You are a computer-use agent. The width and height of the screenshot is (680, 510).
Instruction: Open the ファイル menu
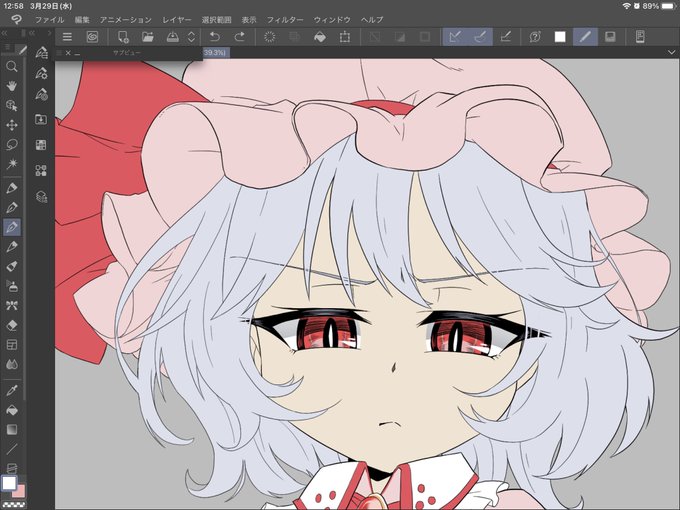tap(49, 20)
